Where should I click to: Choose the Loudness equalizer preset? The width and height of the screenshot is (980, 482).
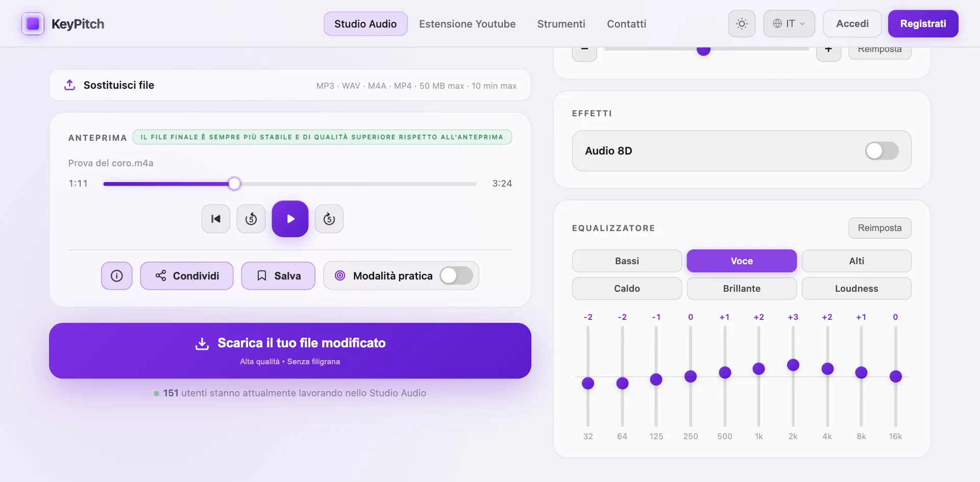coord(856,288)
